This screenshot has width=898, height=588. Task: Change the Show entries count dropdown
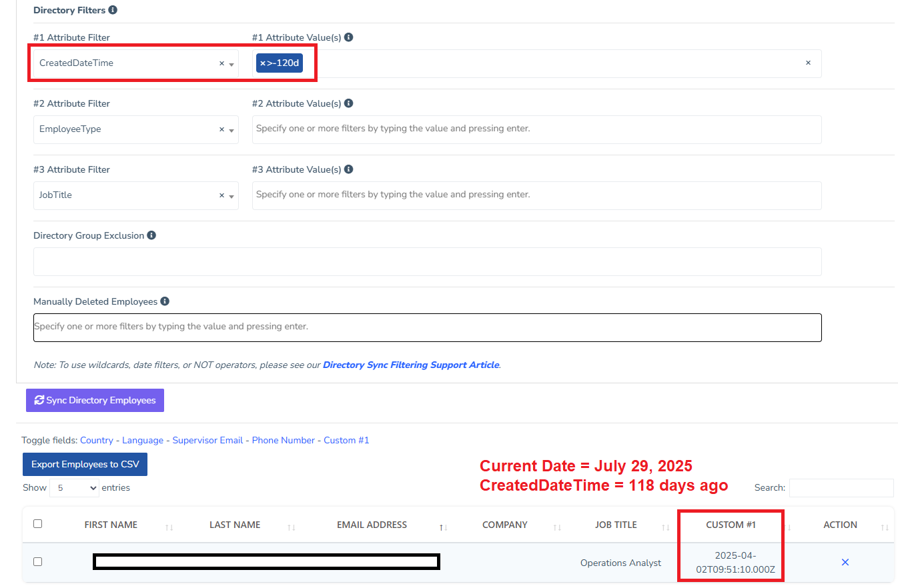tap(74, 488)
